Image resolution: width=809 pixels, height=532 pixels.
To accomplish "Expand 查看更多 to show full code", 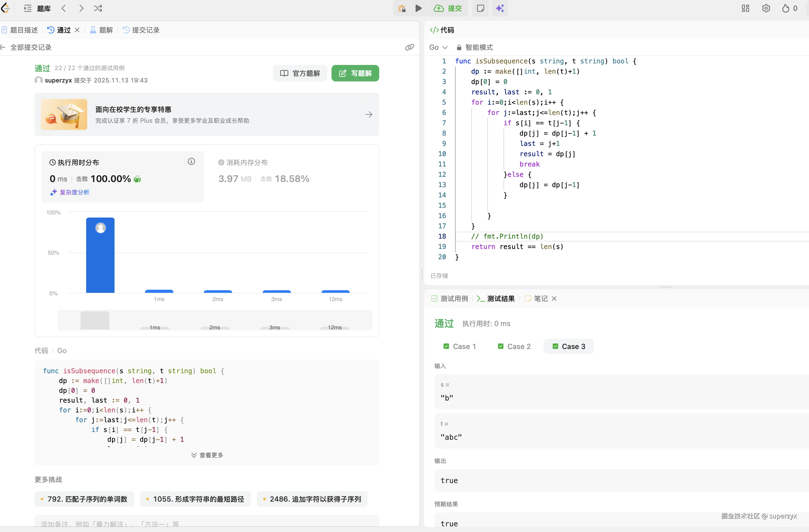I will pos(207,455).
